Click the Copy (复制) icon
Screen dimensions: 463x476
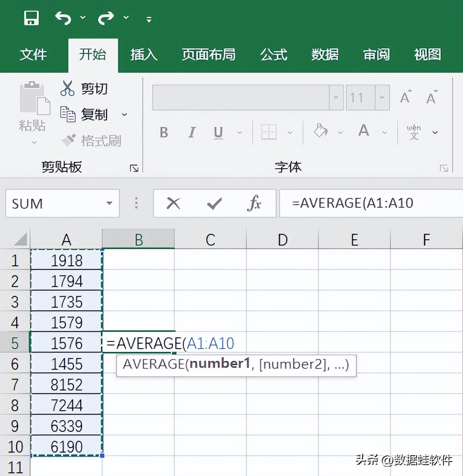point(68,114)
